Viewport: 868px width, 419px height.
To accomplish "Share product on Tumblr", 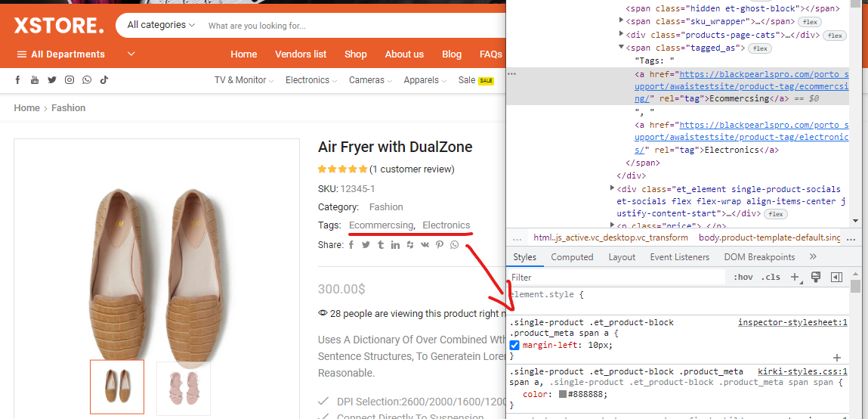I will [380, 245].
